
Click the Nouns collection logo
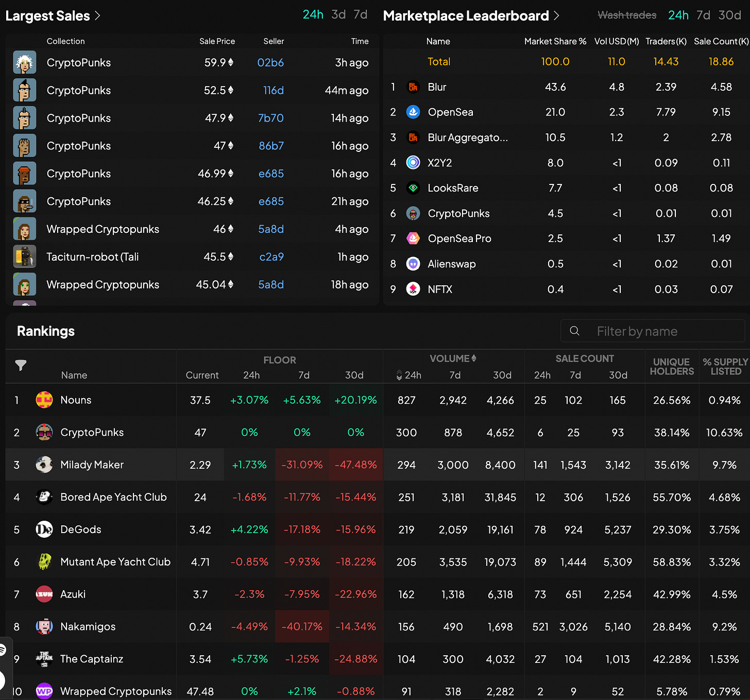coord(44,400)
